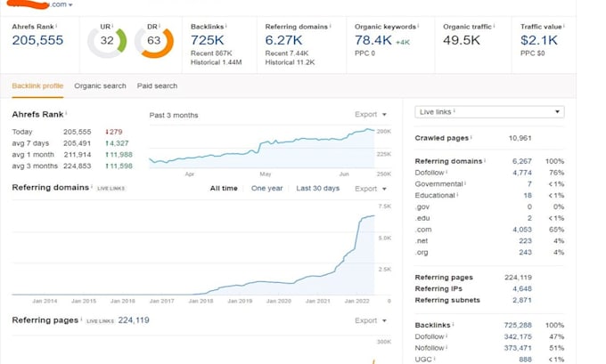Viewport: 606px width, 364px height.
Task: Switch to the Backlink profile tab
Action: (x=37, y=85)
